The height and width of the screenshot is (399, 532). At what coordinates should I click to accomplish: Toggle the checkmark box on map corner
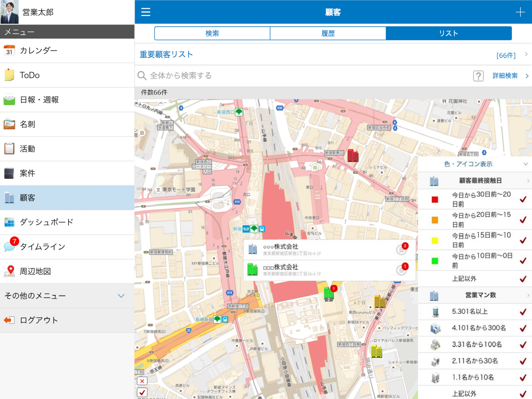click(142, 392)
